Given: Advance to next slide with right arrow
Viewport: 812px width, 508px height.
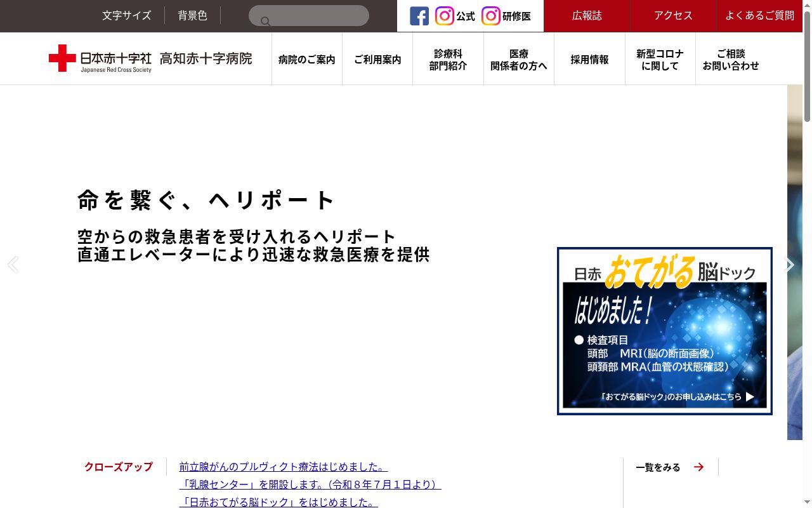Looking at the screenshot, I should pos(789,265).
